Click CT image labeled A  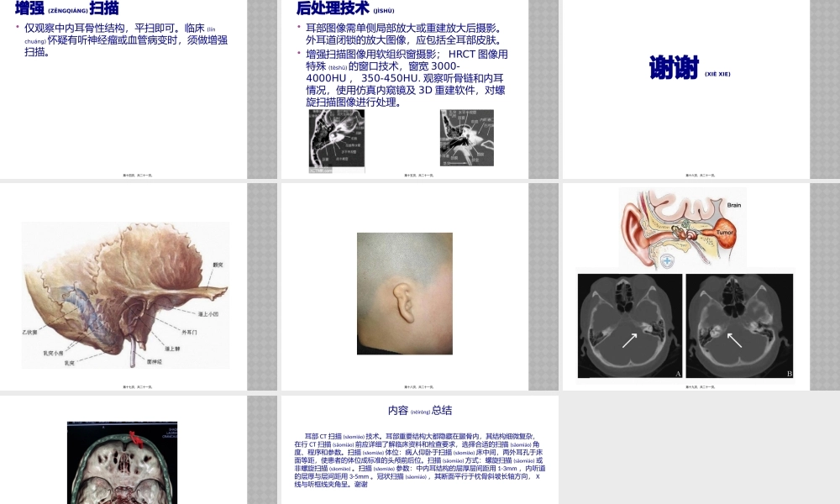pos(630,324)
